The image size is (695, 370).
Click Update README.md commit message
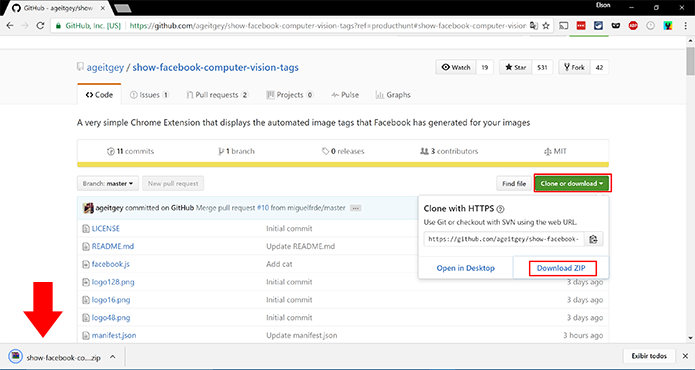(301, 246)
